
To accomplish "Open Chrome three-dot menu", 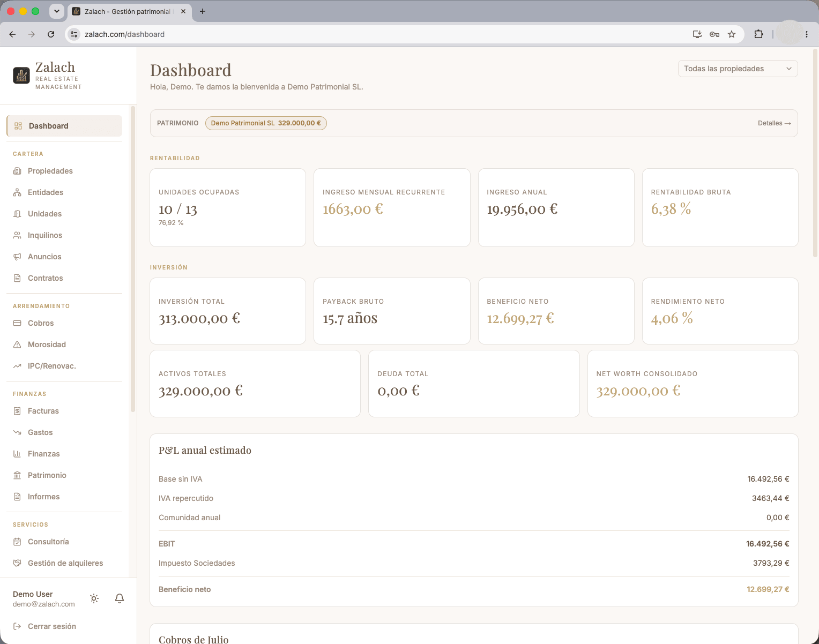I will tap(807, 34).
